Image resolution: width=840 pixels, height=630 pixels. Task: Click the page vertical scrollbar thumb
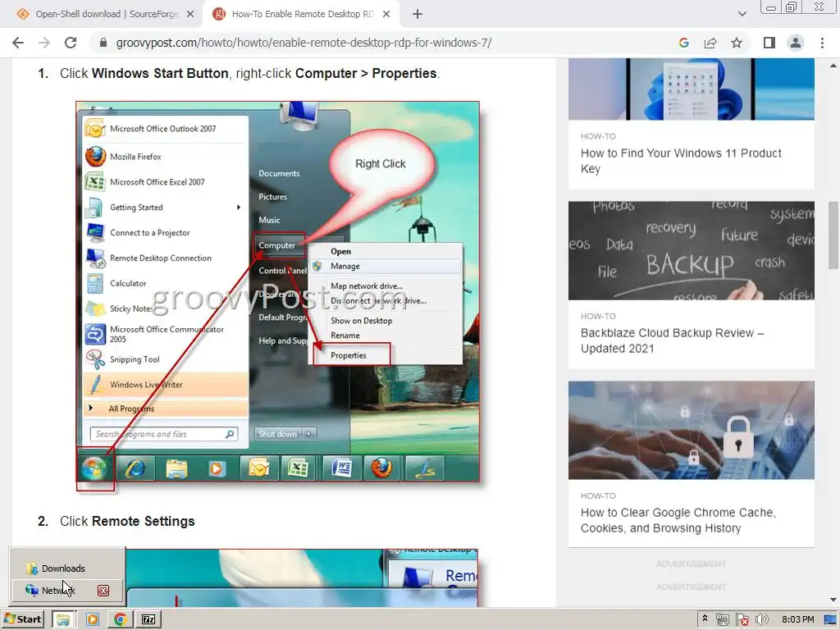point(833,235)
